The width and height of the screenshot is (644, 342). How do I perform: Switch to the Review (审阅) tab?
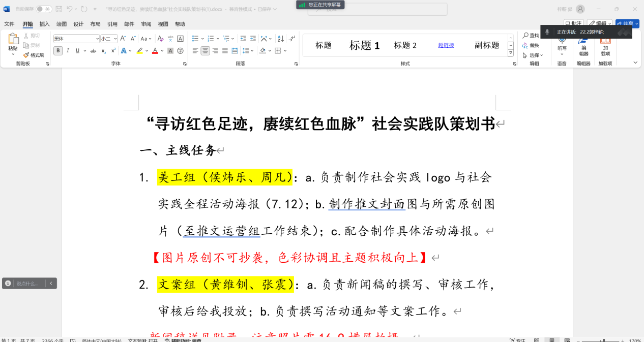point(146,24)
